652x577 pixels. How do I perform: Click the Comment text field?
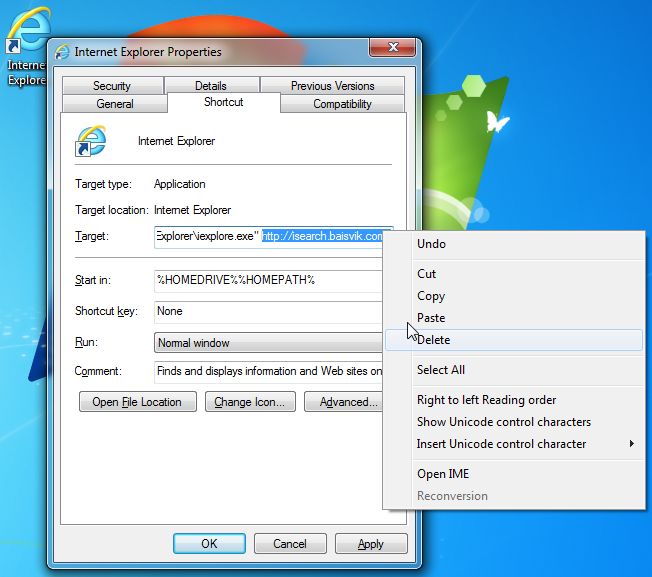(269, 372)
